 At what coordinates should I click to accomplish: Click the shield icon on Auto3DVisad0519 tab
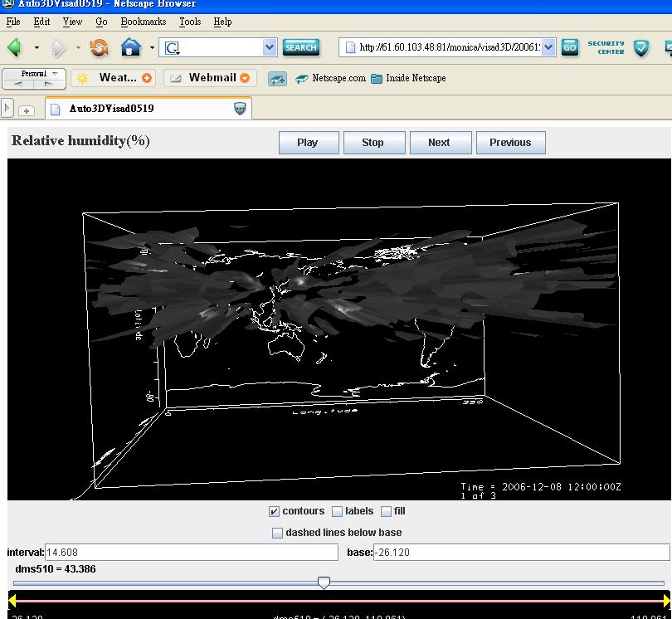240,109
